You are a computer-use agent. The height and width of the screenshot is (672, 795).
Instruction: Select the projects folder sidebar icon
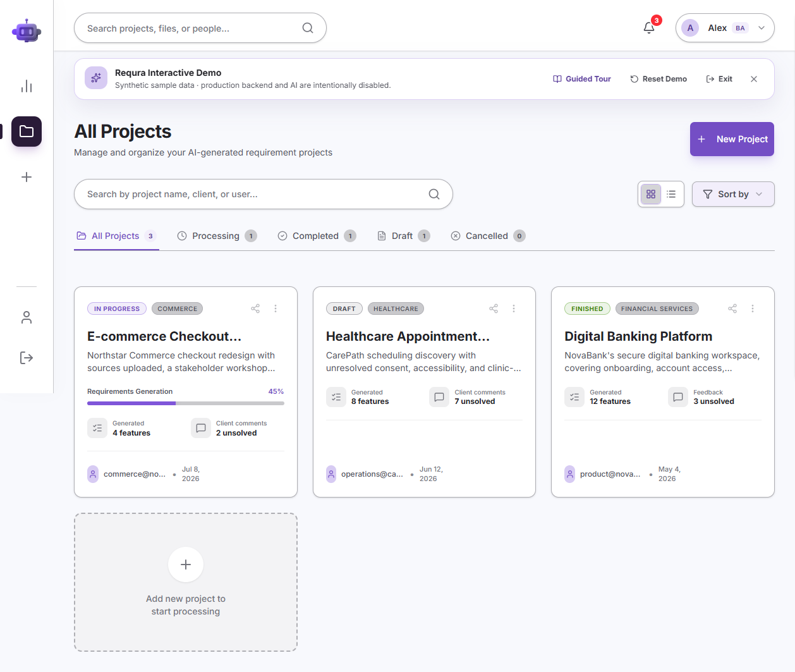coord(27,131)
